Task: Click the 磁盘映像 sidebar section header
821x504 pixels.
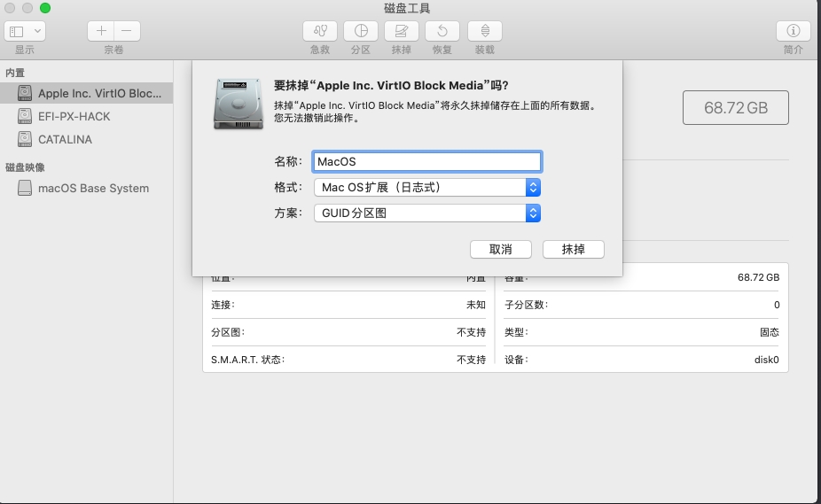Action: pyautogui.click(x=25, y=167)
